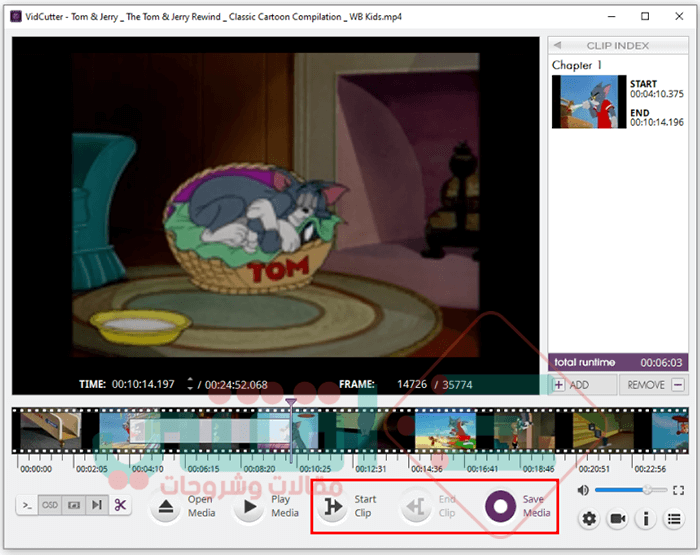Click the timeline at the 00:16:41 tick

point(465,459)
